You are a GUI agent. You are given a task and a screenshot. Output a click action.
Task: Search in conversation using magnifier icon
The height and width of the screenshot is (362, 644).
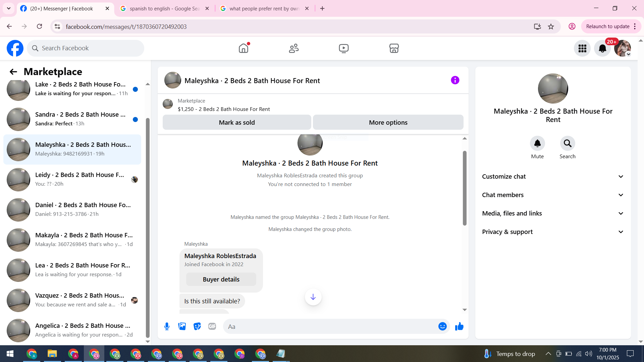[x=568, y=143]
